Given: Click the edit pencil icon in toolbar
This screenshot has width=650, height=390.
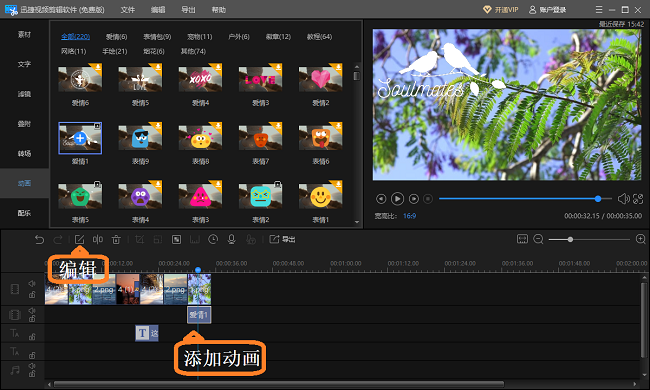Looking at the screenshot, I should 79,240.
